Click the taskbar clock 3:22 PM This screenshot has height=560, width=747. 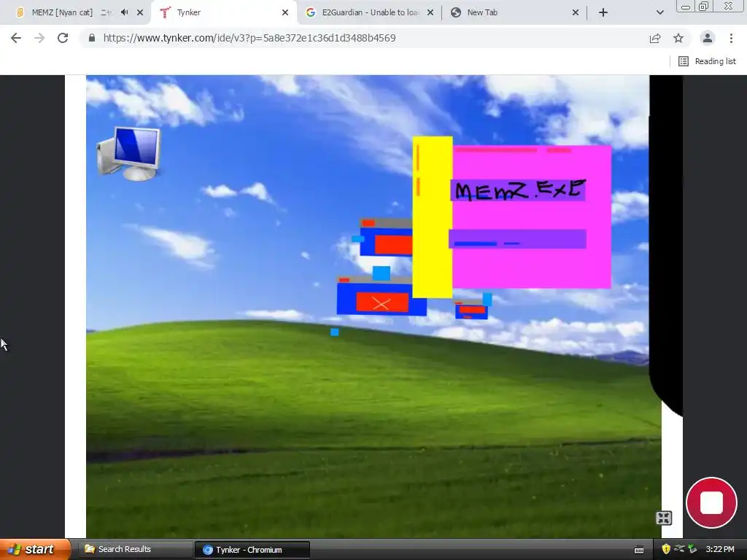(720, 549)
